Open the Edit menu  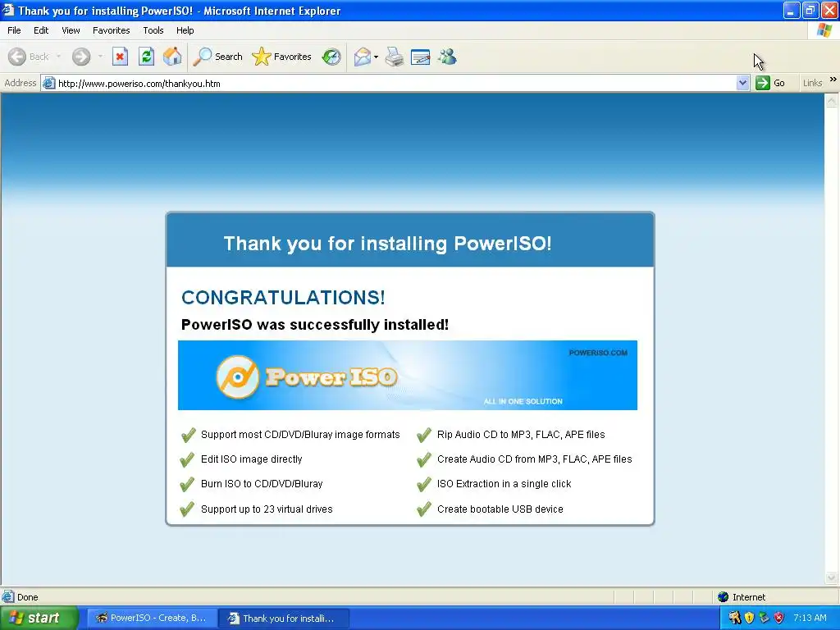(x=41, y=30)
